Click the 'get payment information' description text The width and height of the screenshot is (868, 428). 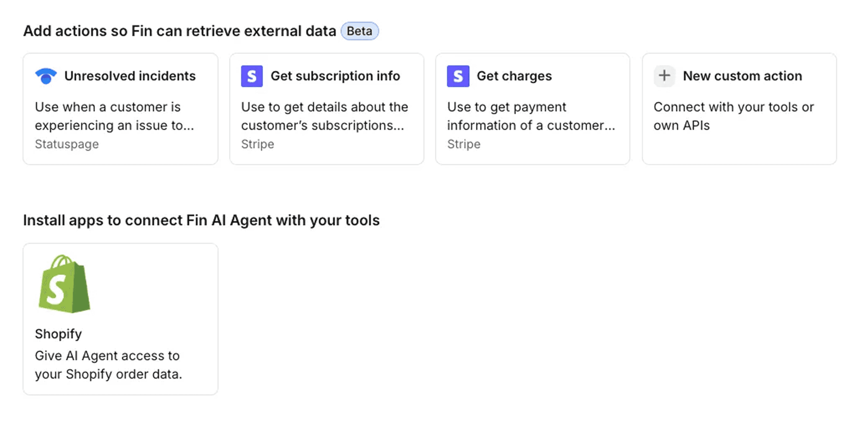click(x=531, y=116)
